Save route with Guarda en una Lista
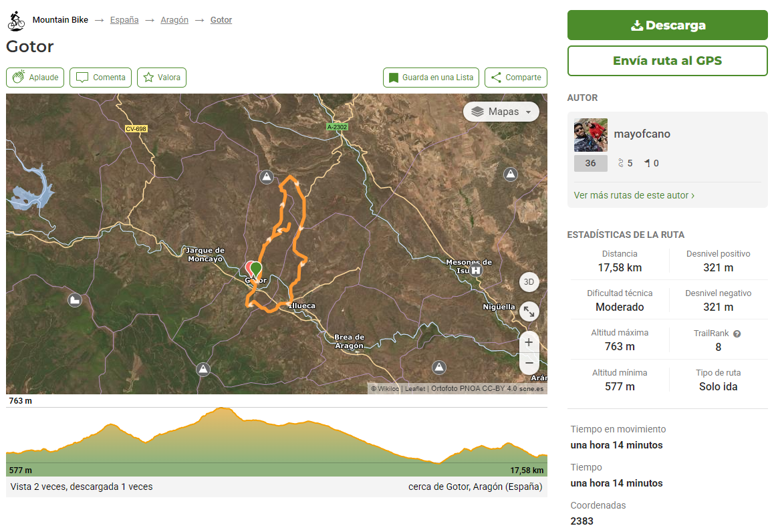This screenshot has width=774, height=532. coord(431,78)
